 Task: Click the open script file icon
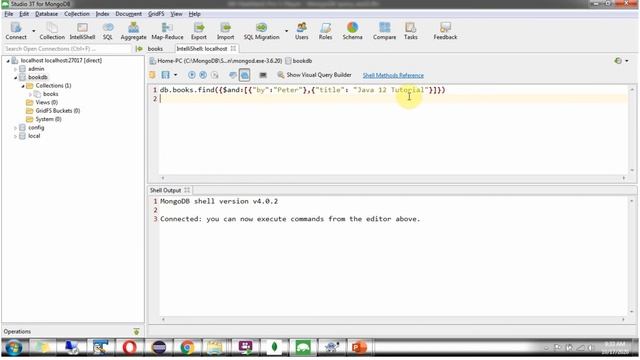(152, 75)
